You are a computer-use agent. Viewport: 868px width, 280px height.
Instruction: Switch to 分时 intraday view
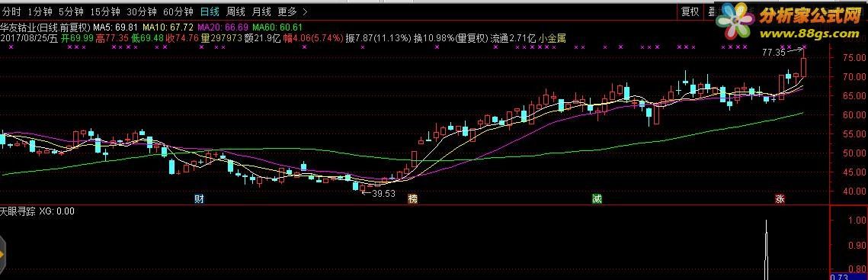coord(11,11)
